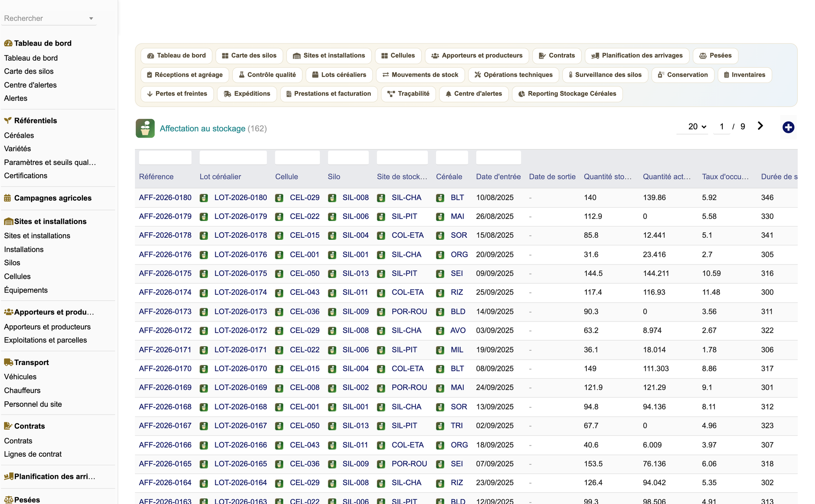Open the Conservation tab

pyautogui.click(x=683, y=75)
